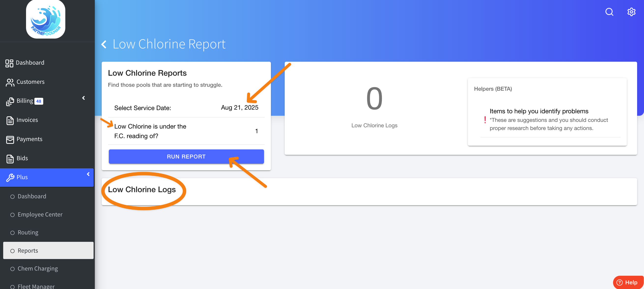644x289 pixels.
Task: Open the red Help button
Action: 628,282
